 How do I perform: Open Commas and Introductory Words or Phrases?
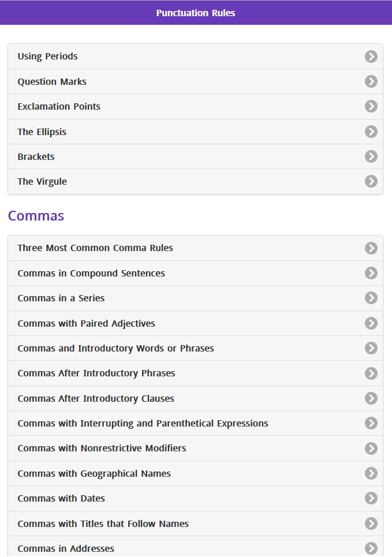[196, 348]
